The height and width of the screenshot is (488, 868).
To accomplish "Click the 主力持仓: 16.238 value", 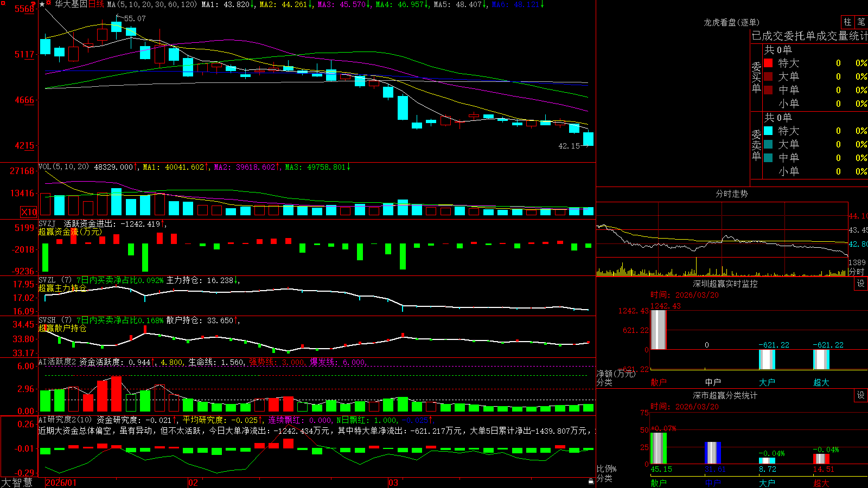I will pos(202,280).
